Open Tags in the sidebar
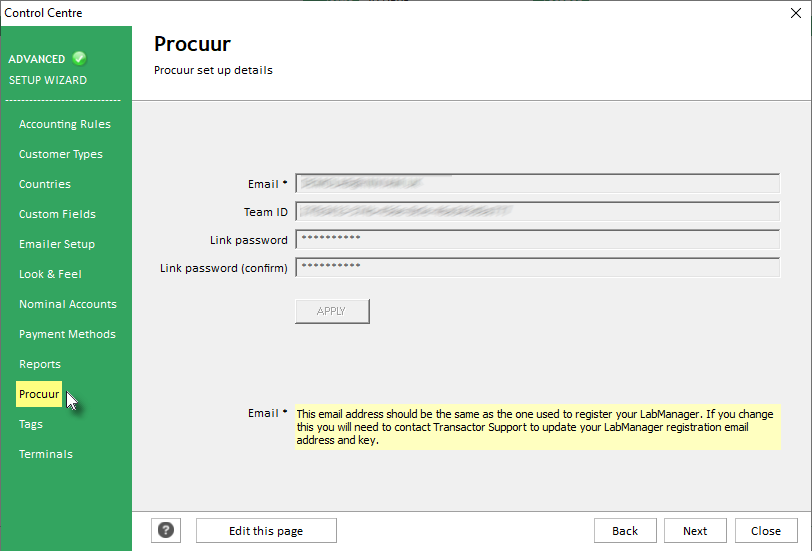This screenshot has width=812, height=551. (x=31, y=424)
